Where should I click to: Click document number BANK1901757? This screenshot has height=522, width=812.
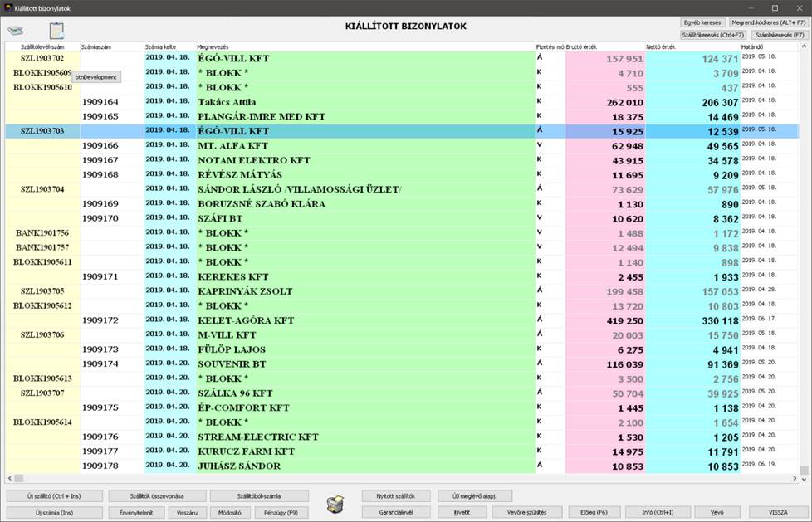pyautogui.click(x=42, y=247)
